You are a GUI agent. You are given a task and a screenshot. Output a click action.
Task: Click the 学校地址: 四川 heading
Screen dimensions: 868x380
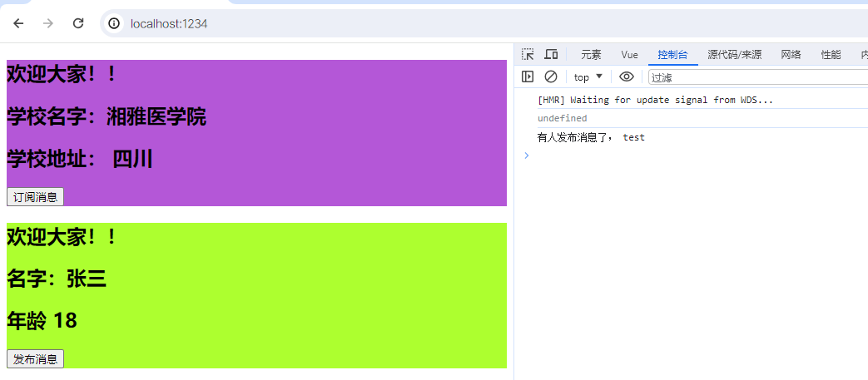80,160
